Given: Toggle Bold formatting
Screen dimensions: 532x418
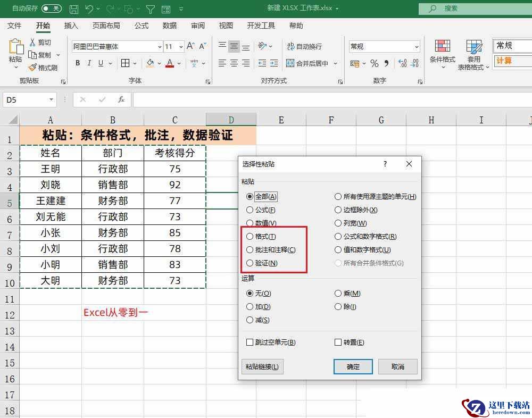Looking at the screenshot, I should (x=78, y=63).
